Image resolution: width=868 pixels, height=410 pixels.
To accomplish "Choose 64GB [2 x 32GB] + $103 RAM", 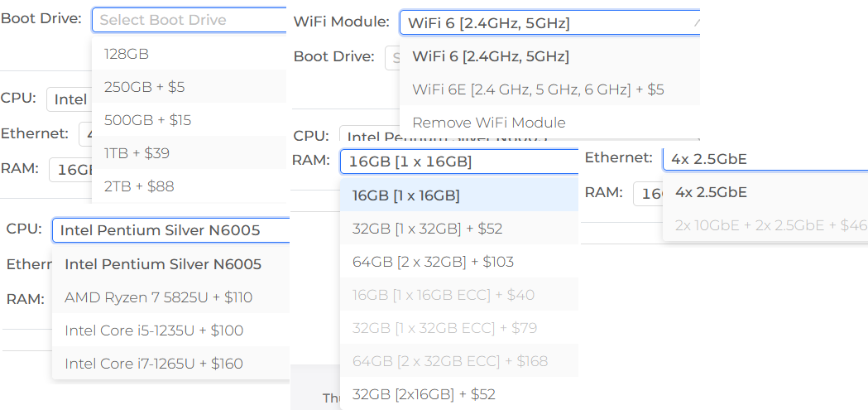I will (x=433, y=262).
